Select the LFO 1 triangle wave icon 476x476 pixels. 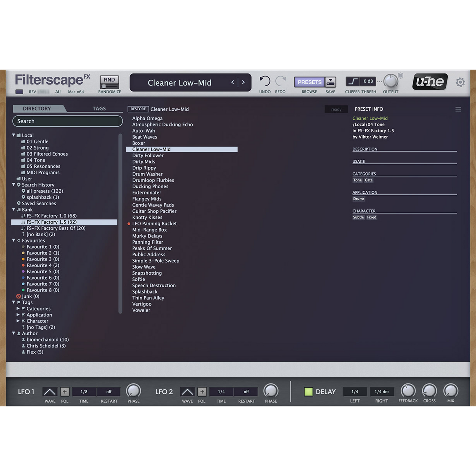coord(50,392)
